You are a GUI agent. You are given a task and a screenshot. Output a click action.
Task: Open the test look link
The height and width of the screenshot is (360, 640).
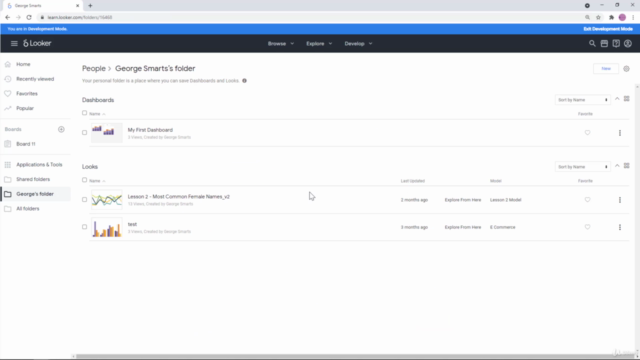(132, 224)
